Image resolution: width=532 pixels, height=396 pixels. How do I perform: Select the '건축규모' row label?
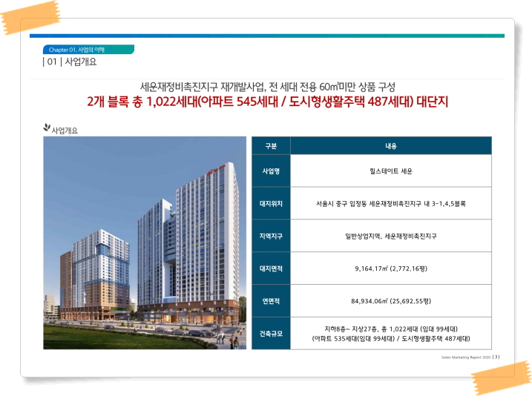271,334
